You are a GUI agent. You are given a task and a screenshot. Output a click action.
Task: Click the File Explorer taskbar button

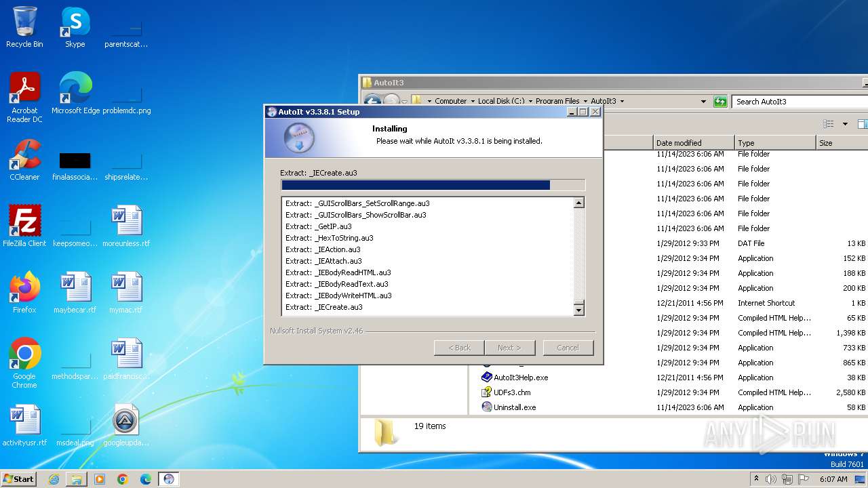77,479
